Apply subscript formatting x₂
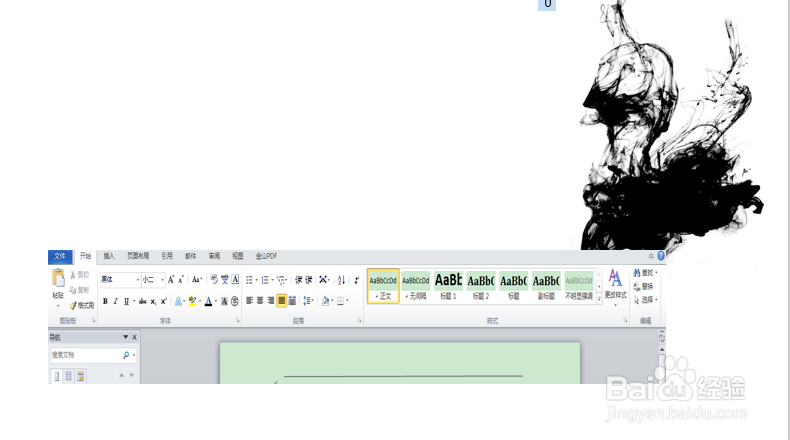Image resolution: width=790 pixels, height=440 pixels. click(x=153, y=301)
